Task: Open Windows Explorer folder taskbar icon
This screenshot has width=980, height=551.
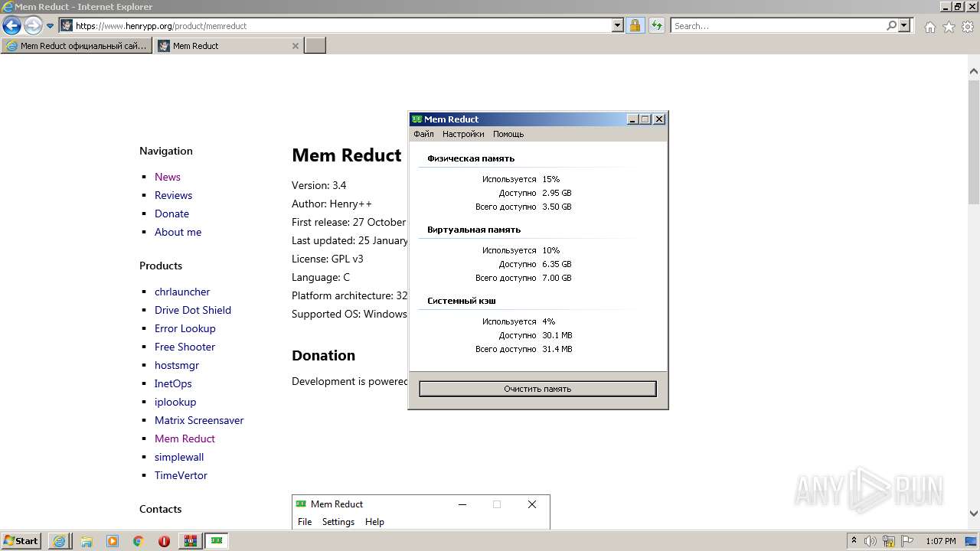Action: (86, 541)
